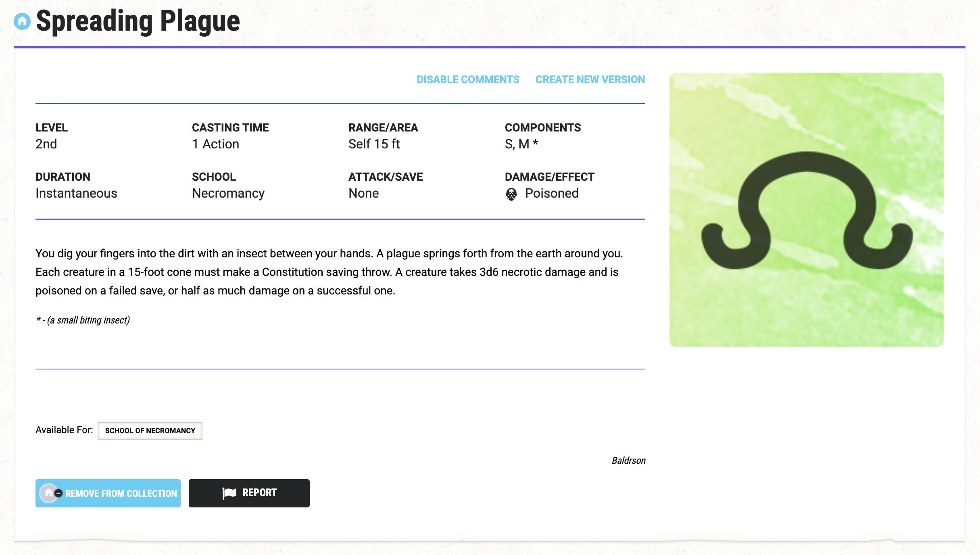
Task: Click the 1 Action casting time value
Action: coord(215,144)
